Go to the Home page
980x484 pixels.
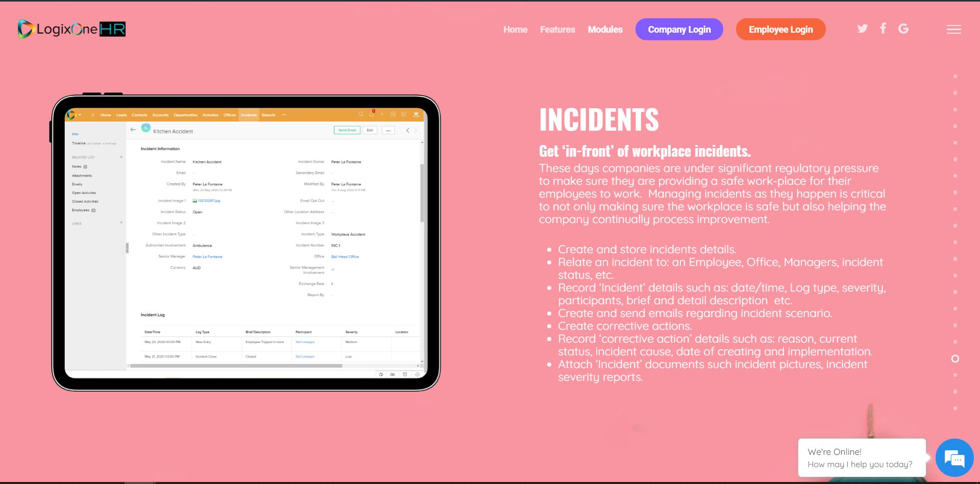click(516, 30)
